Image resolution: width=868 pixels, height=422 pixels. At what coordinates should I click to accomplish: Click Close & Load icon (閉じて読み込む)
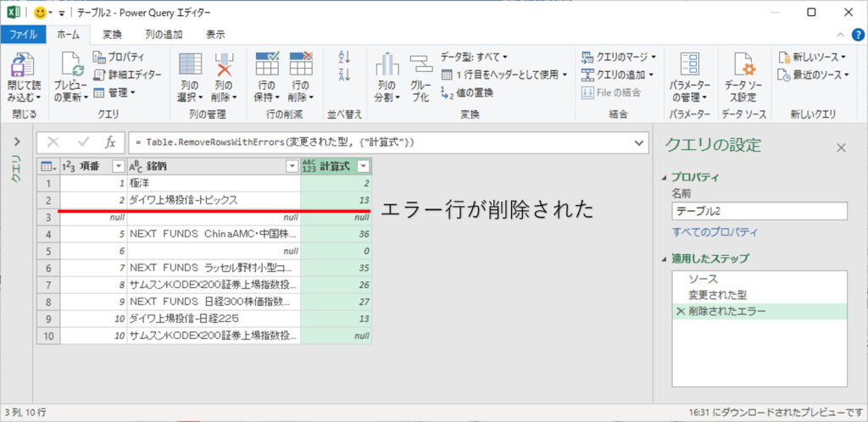[23, 65]
